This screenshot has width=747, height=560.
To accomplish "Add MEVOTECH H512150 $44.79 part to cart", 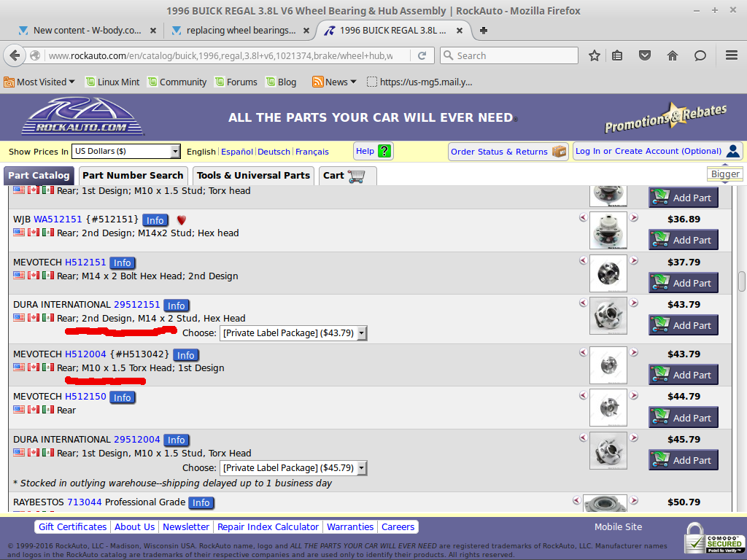I will coord(683,418).
